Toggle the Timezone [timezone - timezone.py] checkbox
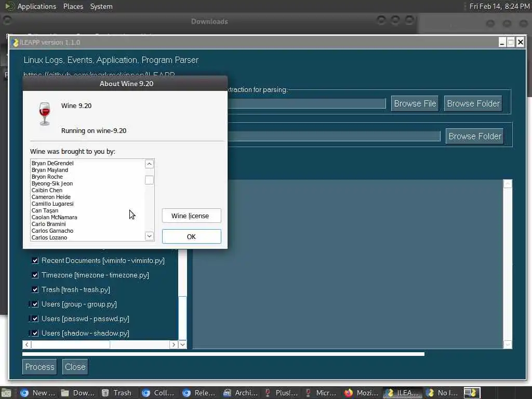 [x=35, y=275]
